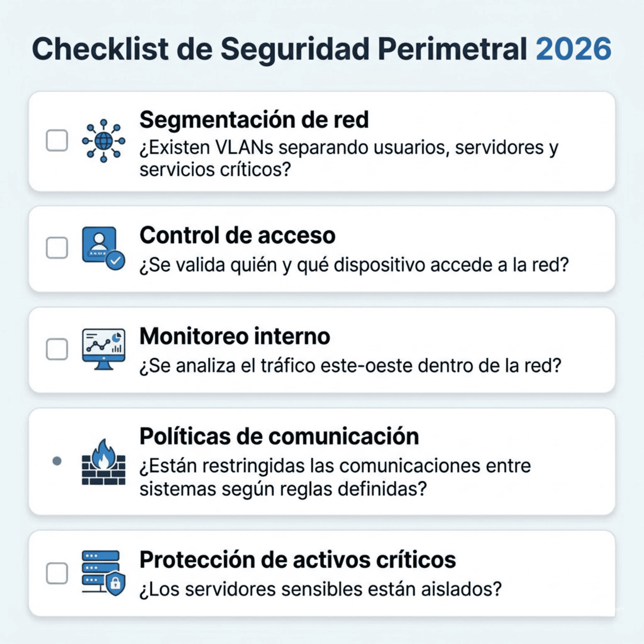Click the firewall flame brick icon
This screenshot has height=644, width=644.
104,461
